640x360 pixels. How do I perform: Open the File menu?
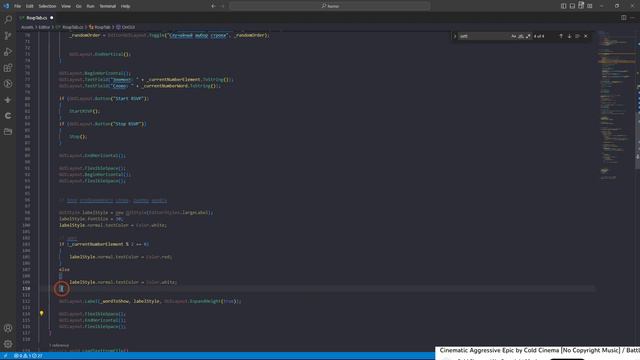point(18,6)
